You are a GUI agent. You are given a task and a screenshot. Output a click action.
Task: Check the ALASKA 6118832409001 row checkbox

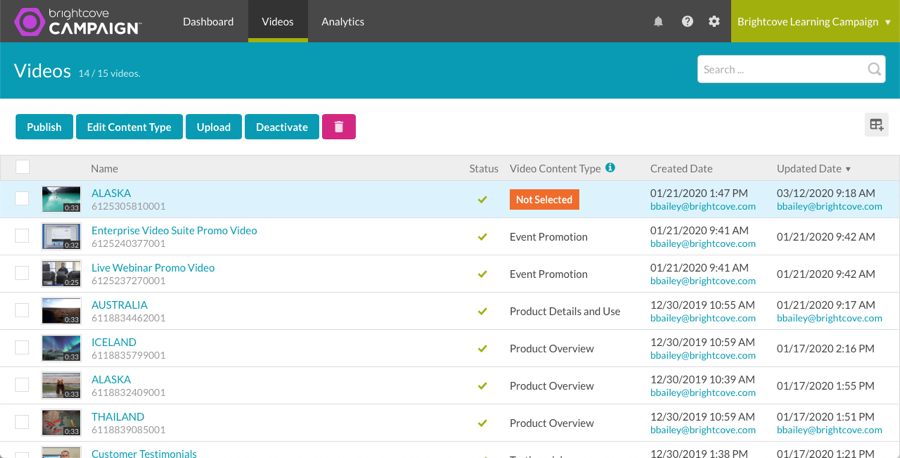click(x=22, y=385)
